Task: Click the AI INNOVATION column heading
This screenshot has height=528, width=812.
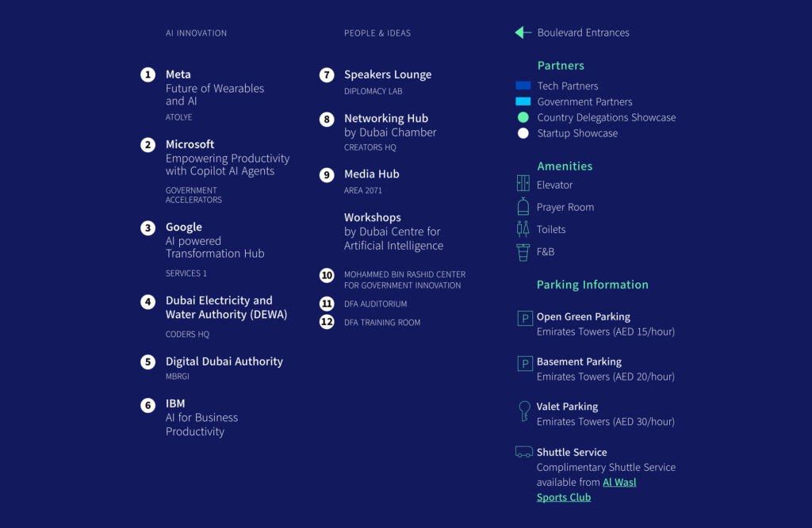Action: pos(197,33)
